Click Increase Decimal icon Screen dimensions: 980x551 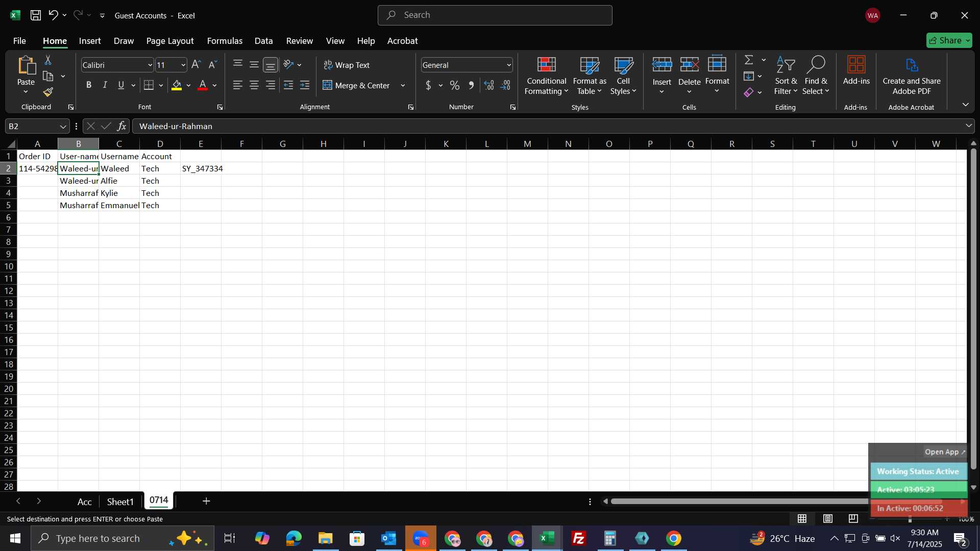pos(489,85)
